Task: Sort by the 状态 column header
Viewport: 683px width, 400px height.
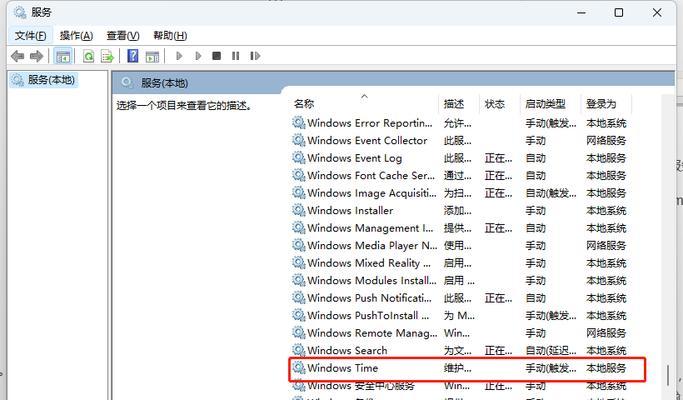Action: tap(500, 104)
